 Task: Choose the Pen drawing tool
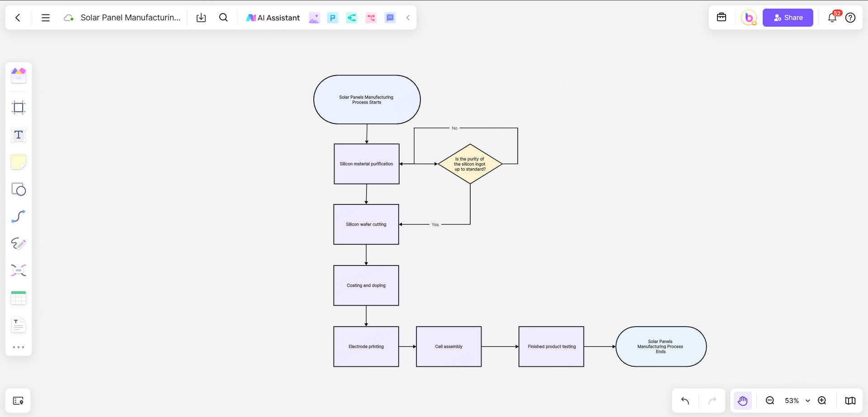coord(19,243)
